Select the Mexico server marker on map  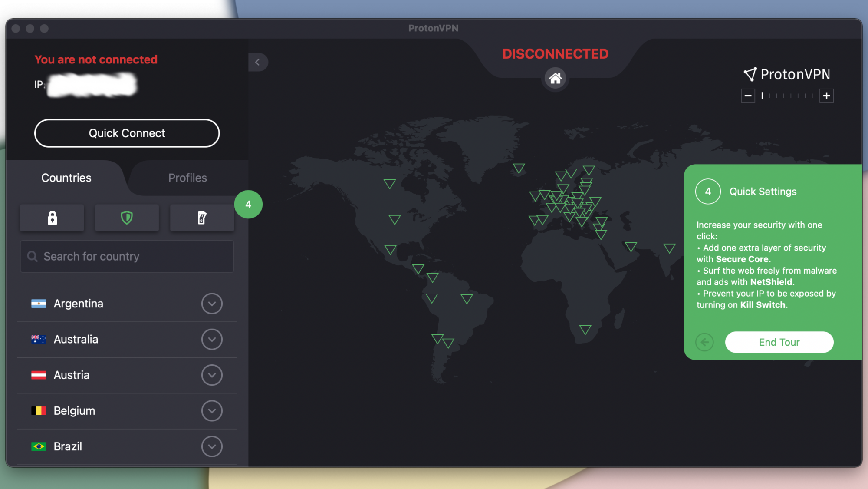coord(390,250)
